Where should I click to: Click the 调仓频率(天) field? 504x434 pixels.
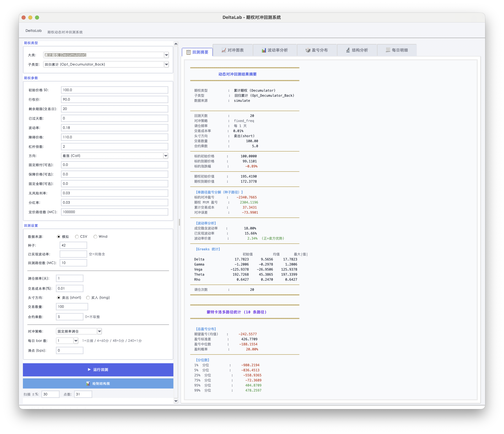coord(70,278)
